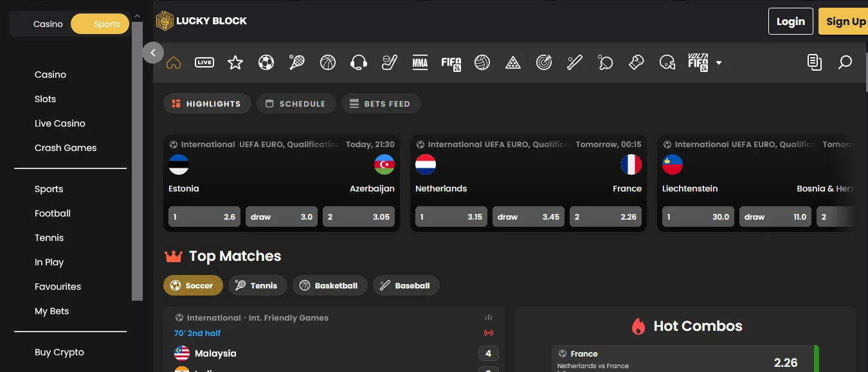Filter Top Matches by Tennis
868x372 pixels.
click(x=258, y=285)
